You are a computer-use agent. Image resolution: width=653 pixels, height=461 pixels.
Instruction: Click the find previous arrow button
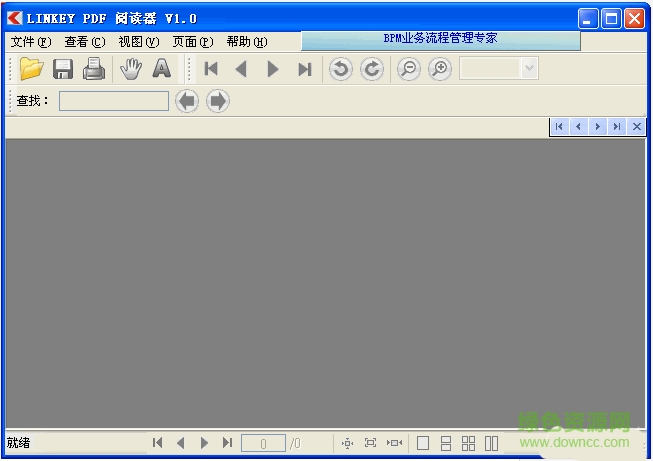pyautogui.click(x=187, y=101)
